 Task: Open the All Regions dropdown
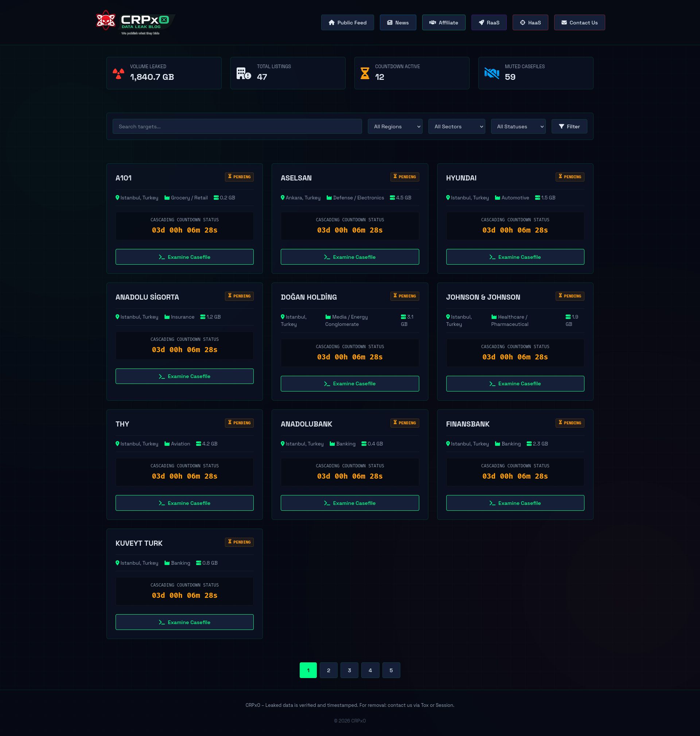(395, 126)
